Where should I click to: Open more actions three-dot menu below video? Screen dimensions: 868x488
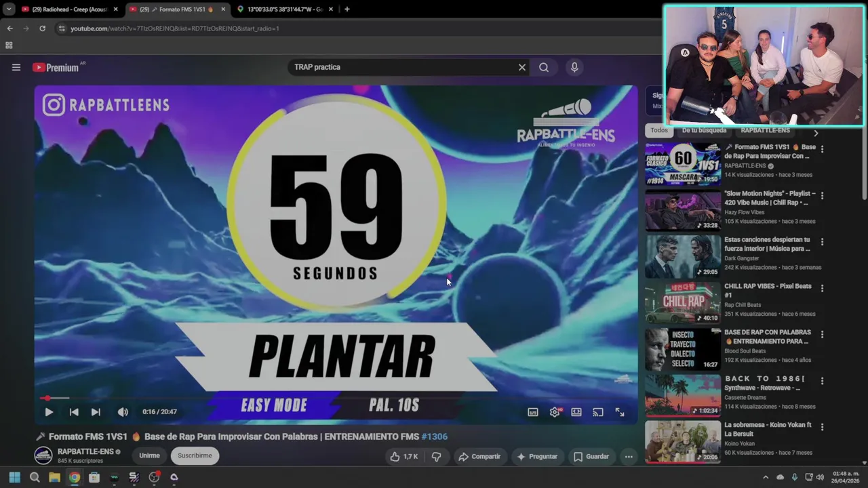pyautogui.click(x=629, y=457)
